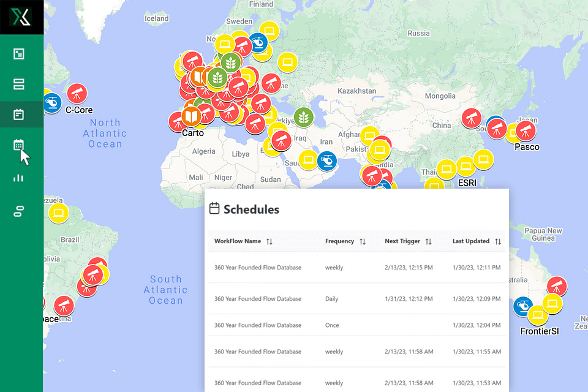
Task: Click the Schedules panel heading
Action: (x=251, y=209)
